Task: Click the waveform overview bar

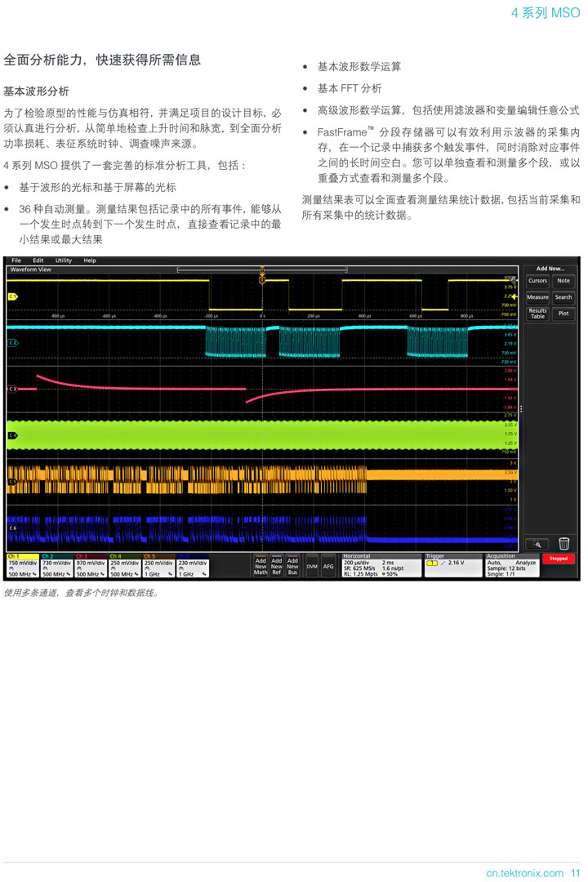Action: (262, 270)
